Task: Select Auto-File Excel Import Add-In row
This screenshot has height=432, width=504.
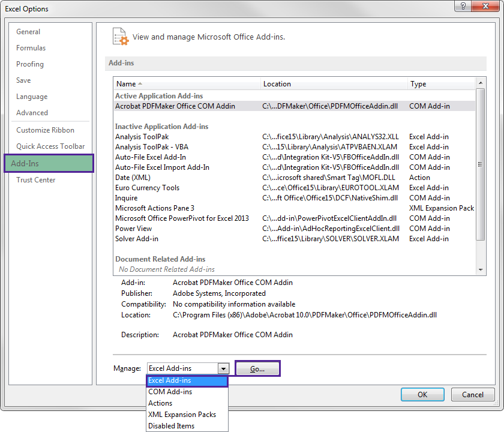Action: [x=295, y=167]
